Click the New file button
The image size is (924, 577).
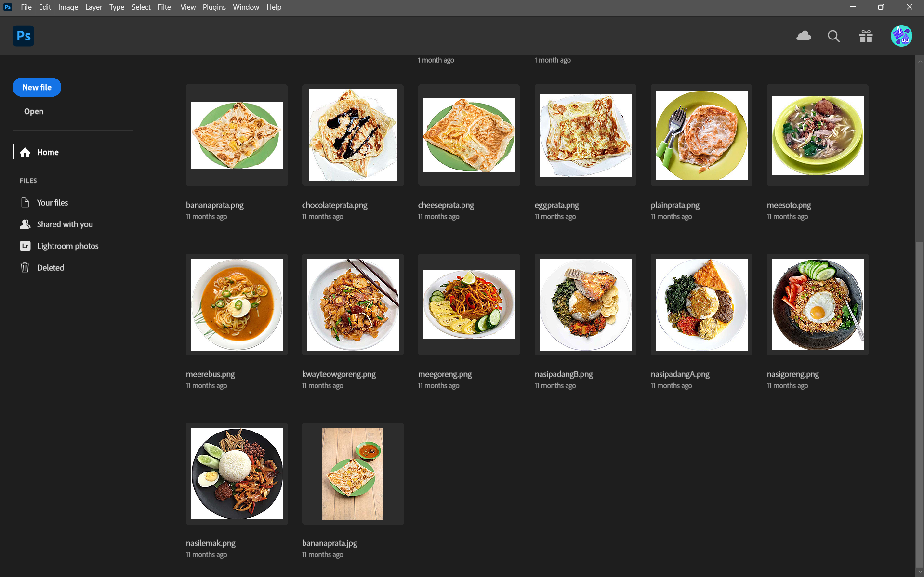click(x=37, y=87)
